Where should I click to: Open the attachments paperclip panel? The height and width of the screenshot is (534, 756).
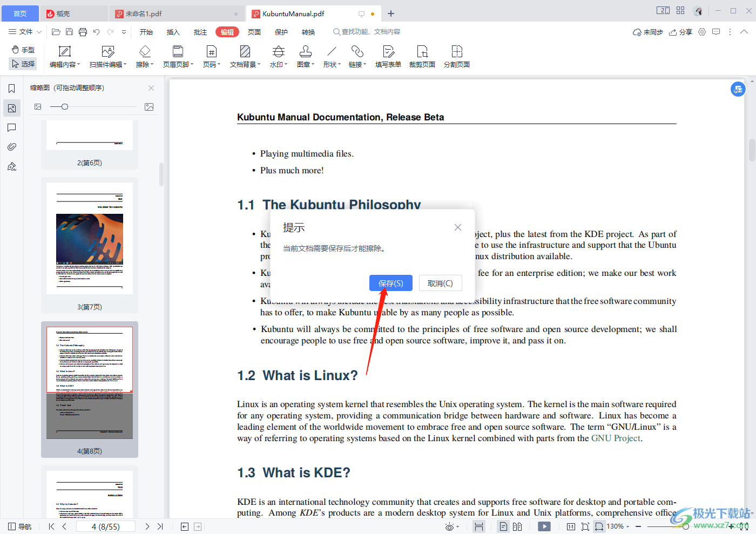11,147
